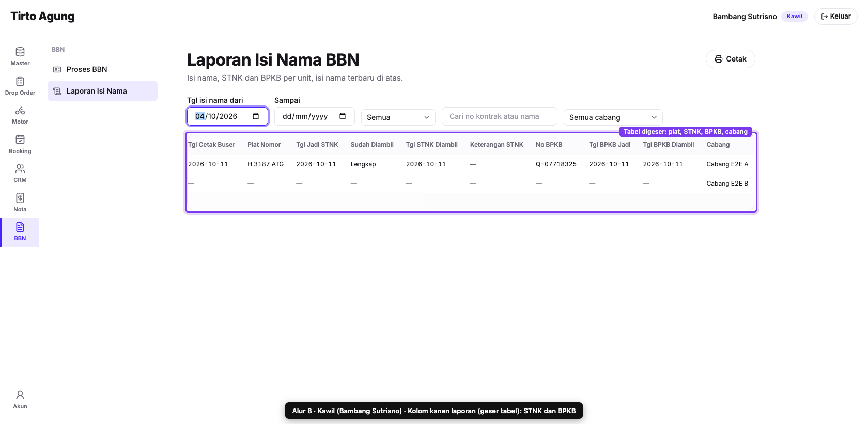Open Nota receipt icon
The width and height of the screenshot is (868, 424).
click(x=20, y=198)
